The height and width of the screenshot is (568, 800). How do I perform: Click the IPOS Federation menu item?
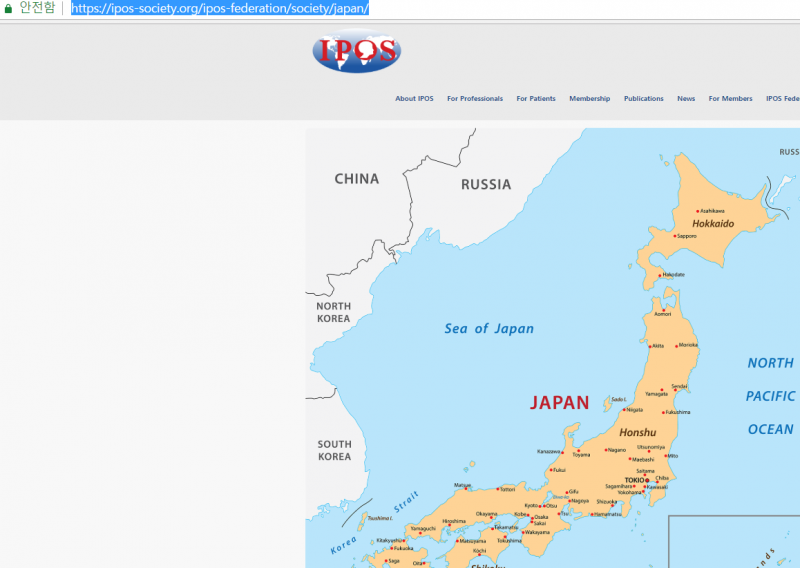click(x=783, y=99)
